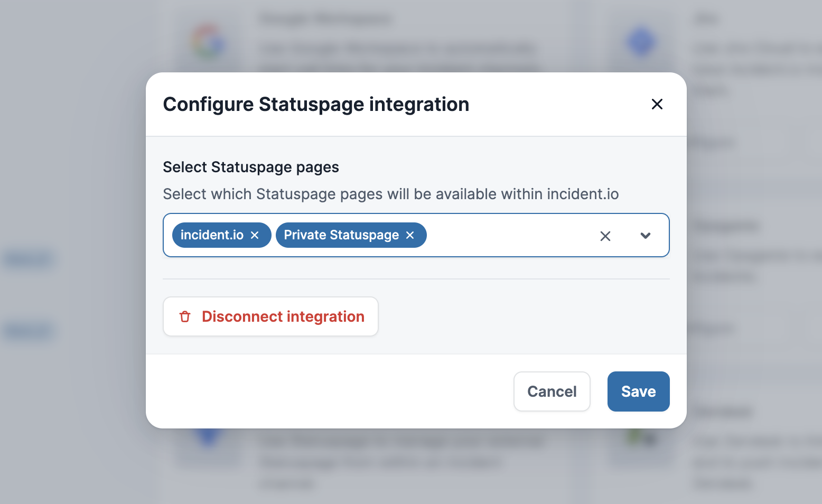The height and width of the screenshot is (504, 822).
Task: Save the Statuspage configuration
Action: 638,391
